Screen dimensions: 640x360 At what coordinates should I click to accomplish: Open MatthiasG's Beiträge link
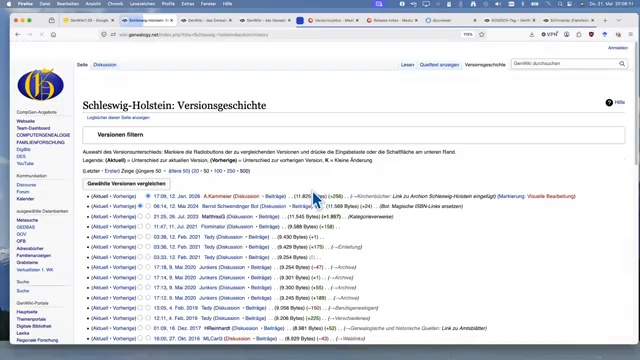[x=269, y=216]
